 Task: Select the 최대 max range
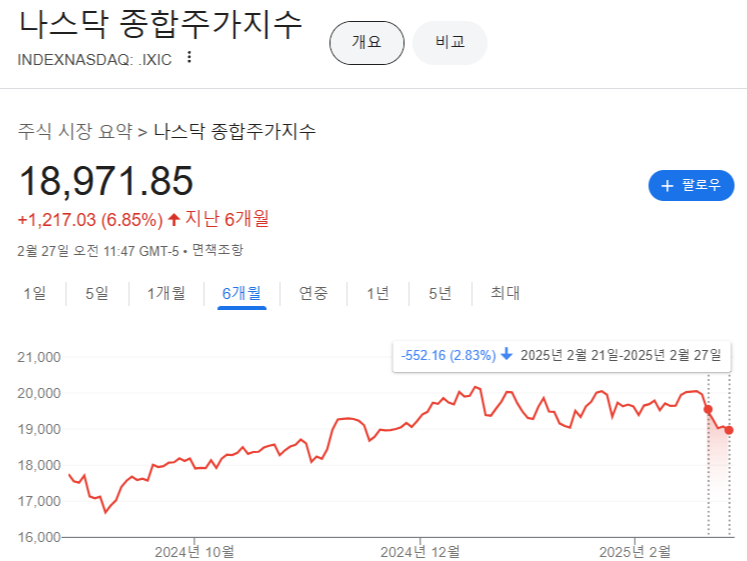pos(505,293)
